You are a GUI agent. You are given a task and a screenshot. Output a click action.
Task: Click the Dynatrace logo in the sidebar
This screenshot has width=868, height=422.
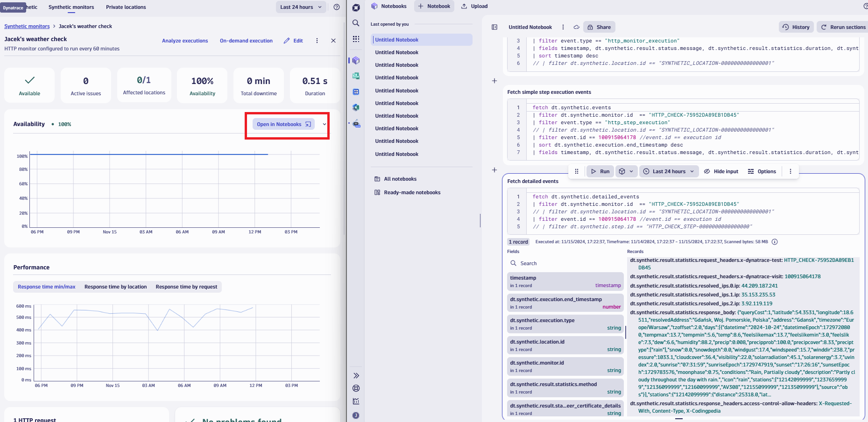tap(356, 8)
